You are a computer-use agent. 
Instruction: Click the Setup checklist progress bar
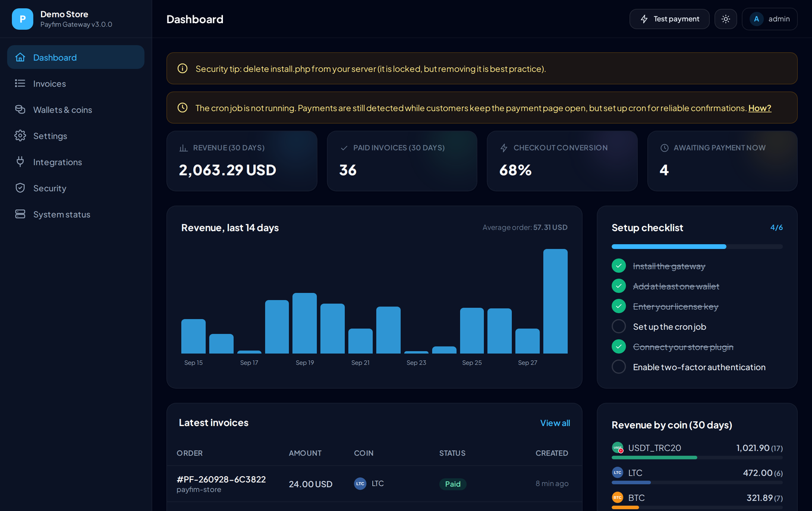[x=697, y=247]
